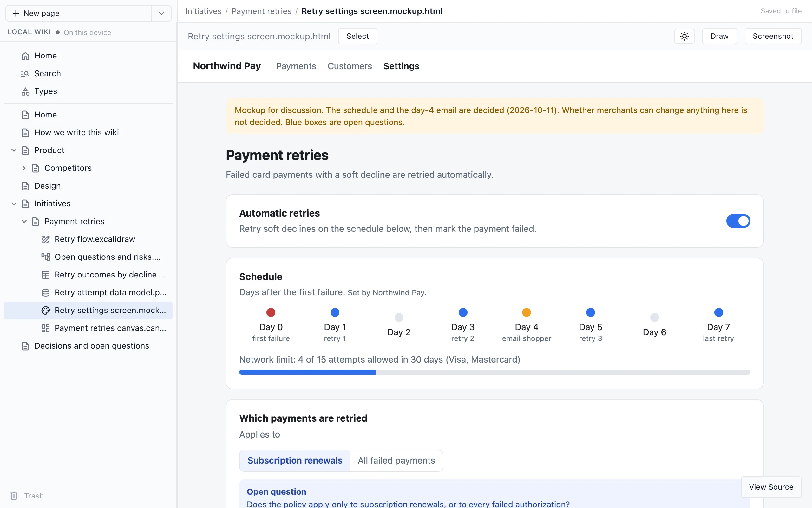Click the Payment retries page icon in tree
The height and width of the screenshot is (508, 812).
pyautogui.click(x=36, y=222)
